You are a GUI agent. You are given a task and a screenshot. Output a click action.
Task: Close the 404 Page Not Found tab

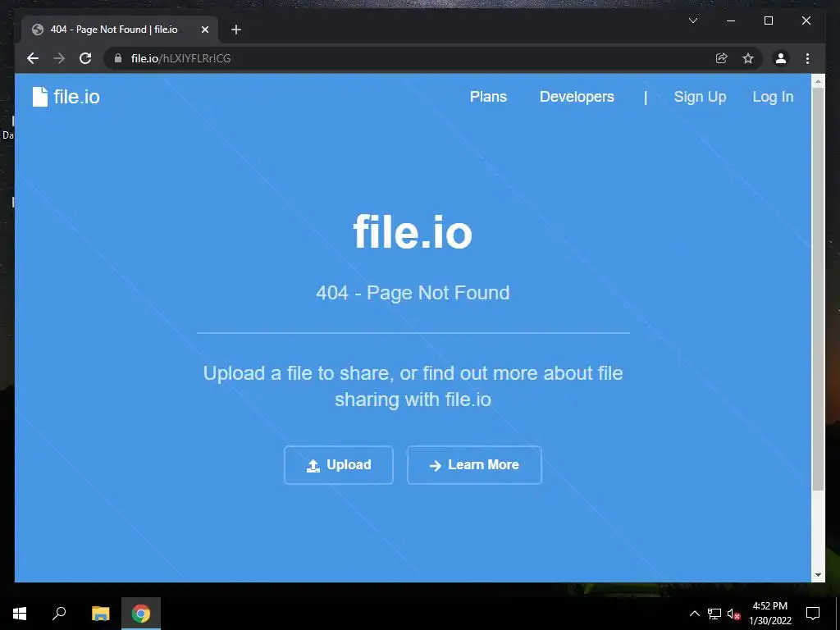(204, 30)
